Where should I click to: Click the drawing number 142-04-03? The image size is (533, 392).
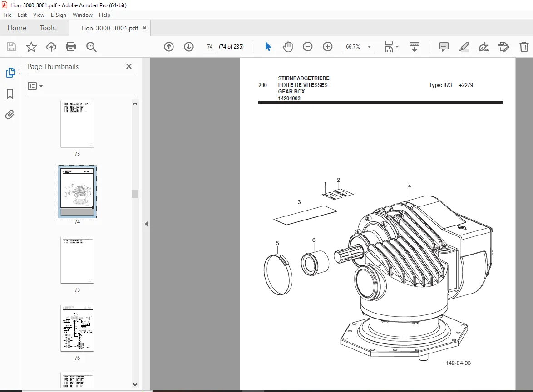pyautogui.click(x=458, y=363)
